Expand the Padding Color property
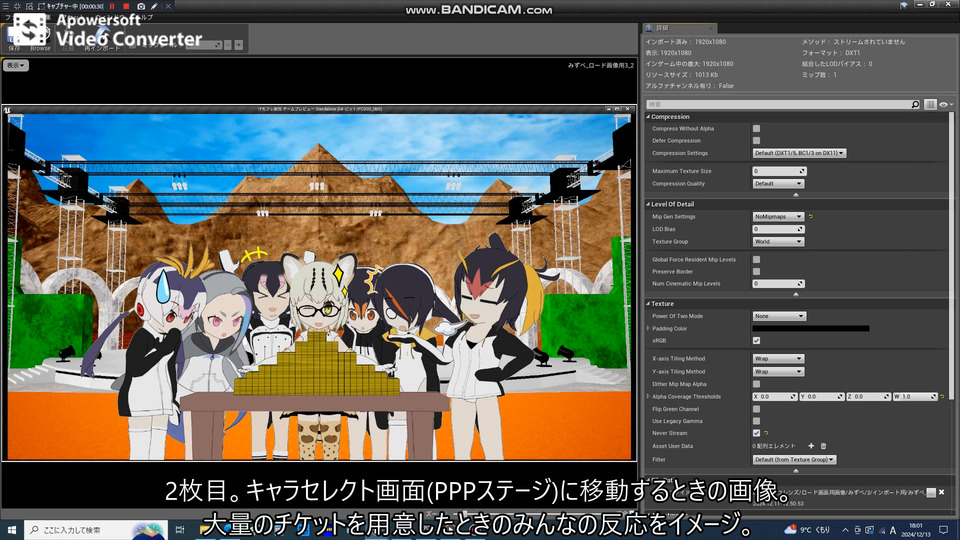Screen dimensions: 960x540 648,329
